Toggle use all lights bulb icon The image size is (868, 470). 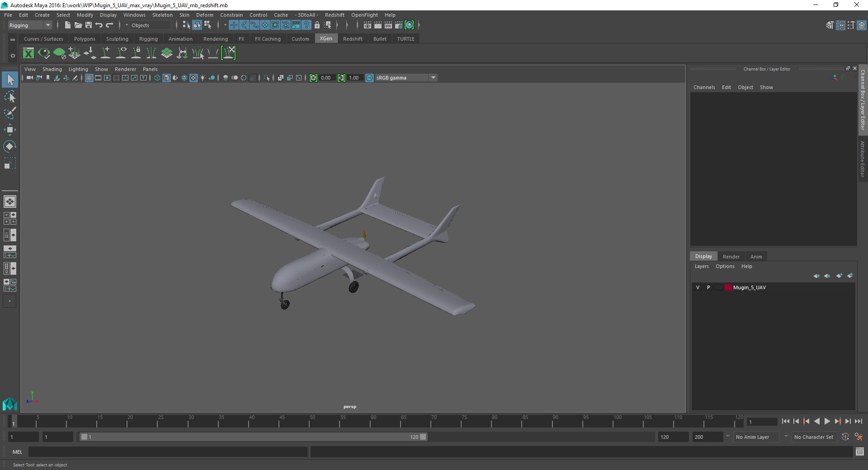[203, 78]
